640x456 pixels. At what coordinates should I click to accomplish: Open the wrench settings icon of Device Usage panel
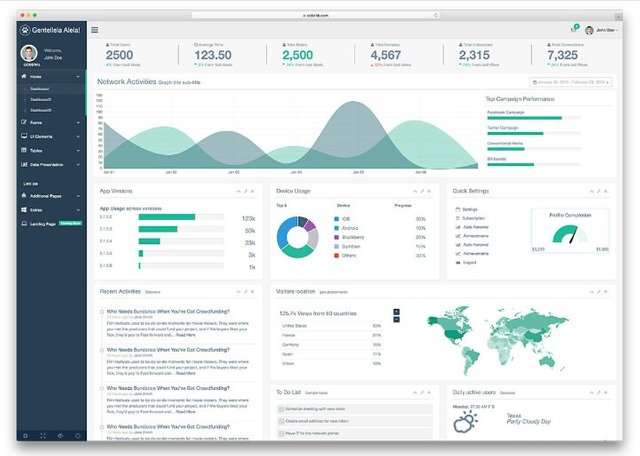coord(422,191)
